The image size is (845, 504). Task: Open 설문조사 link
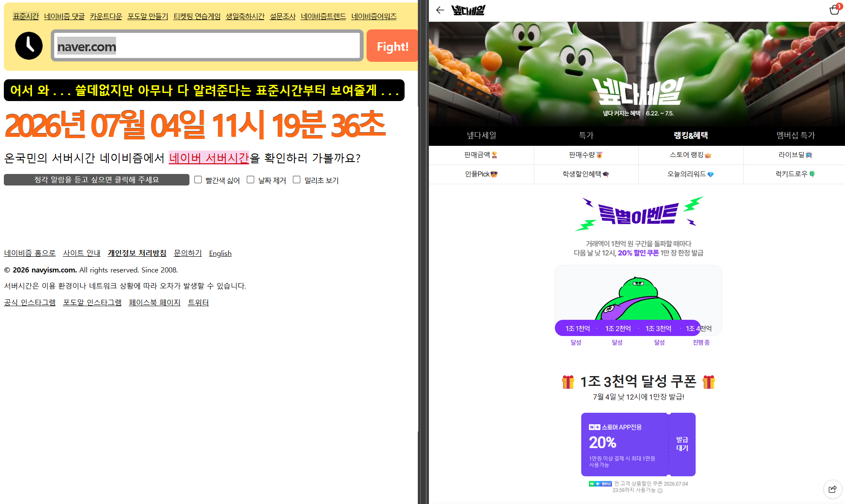(283, 16)
